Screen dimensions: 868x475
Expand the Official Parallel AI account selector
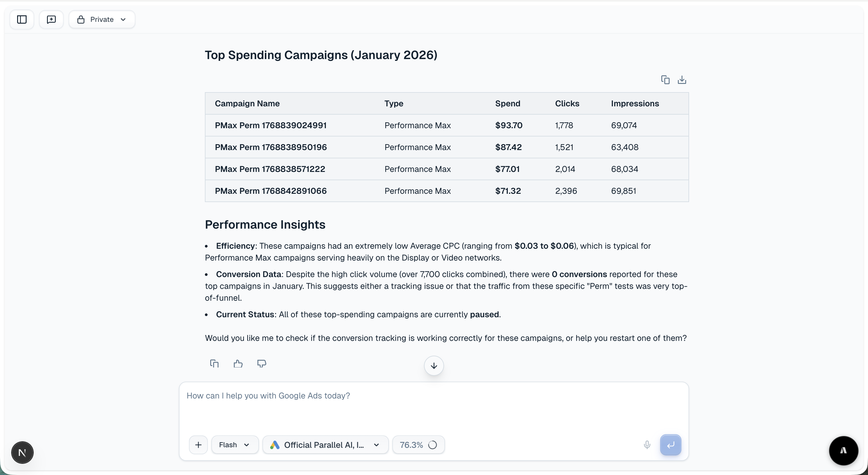(325, 445)
